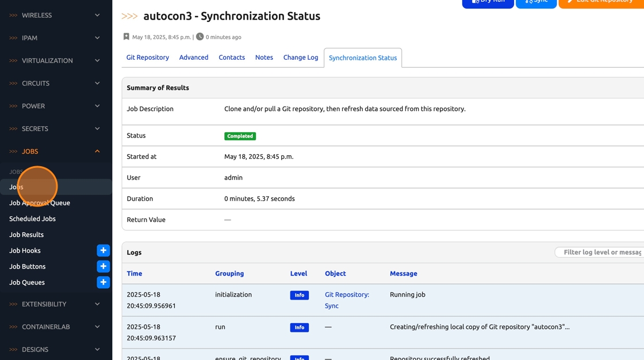The height and width of the screenshot is (360, 644).
Task: Open the 'Git Repository: Sync' object link
Action: click(x=347, y=300)
